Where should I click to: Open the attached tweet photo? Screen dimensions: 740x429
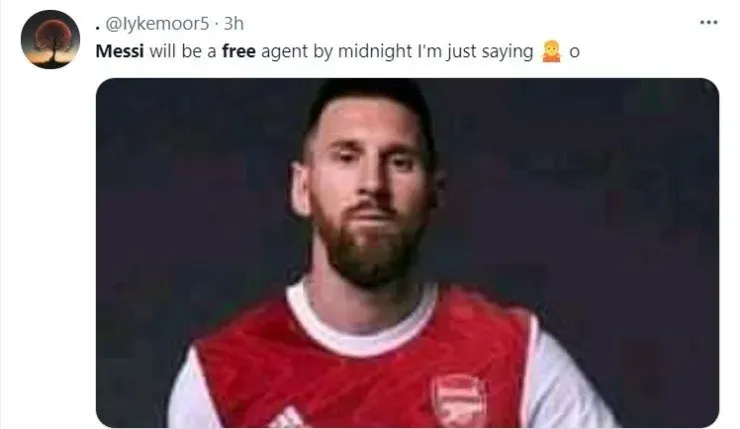click(x=407, y=252)
